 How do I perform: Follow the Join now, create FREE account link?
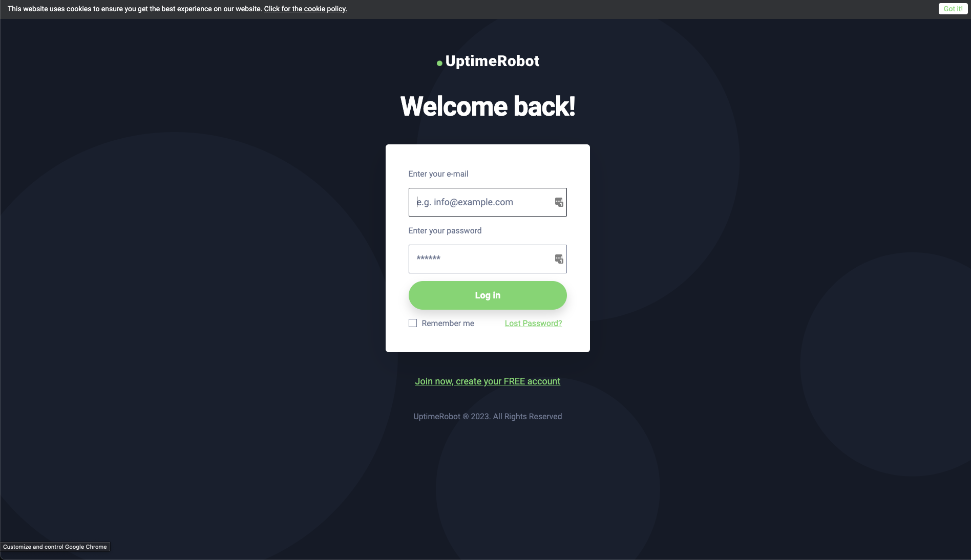tap(488, 381)
